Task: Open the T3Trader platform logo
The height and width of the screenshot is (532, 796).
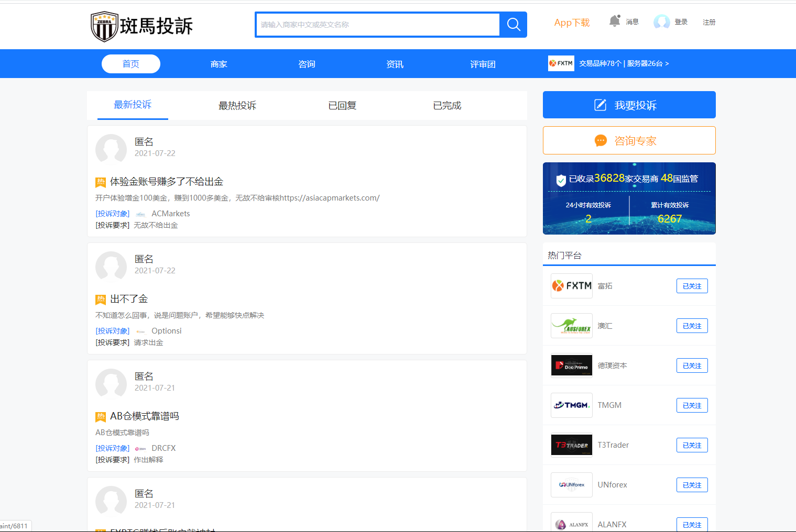Action: [571, 445]
